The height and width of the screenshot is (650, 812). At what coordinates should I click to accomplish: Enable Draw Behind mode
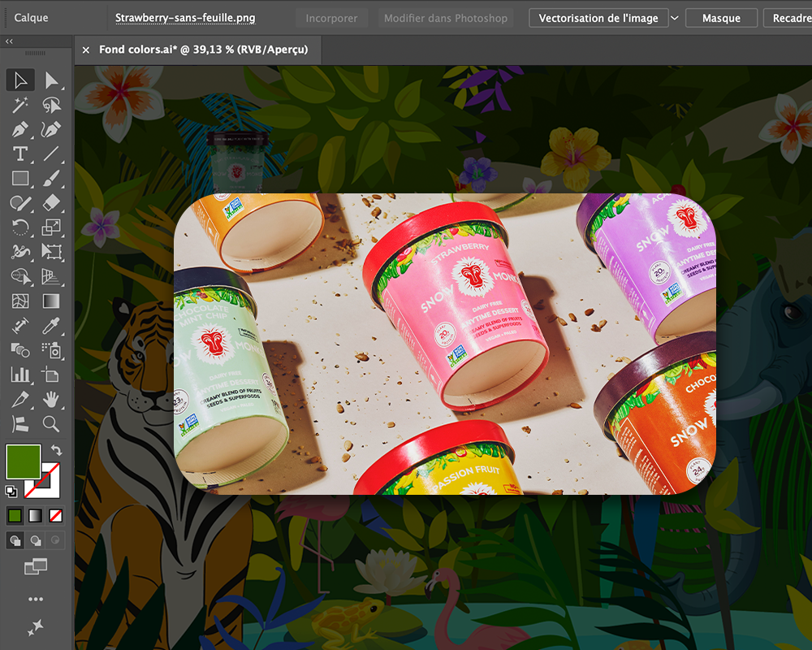coord(35,540)
